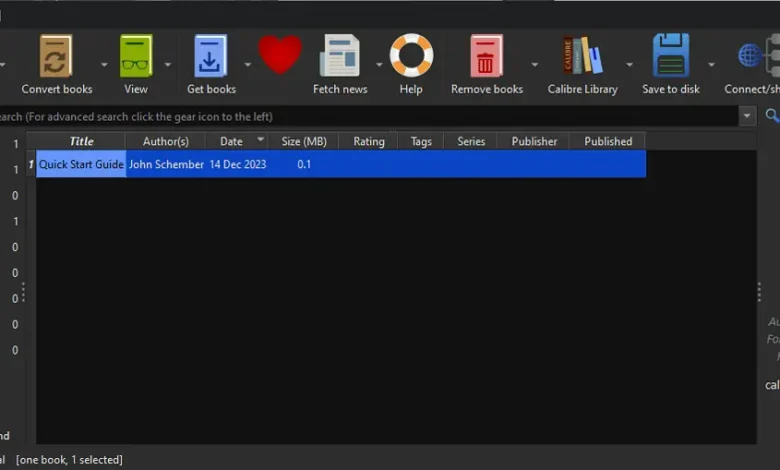Open the search history dropdown arrow

747,117
